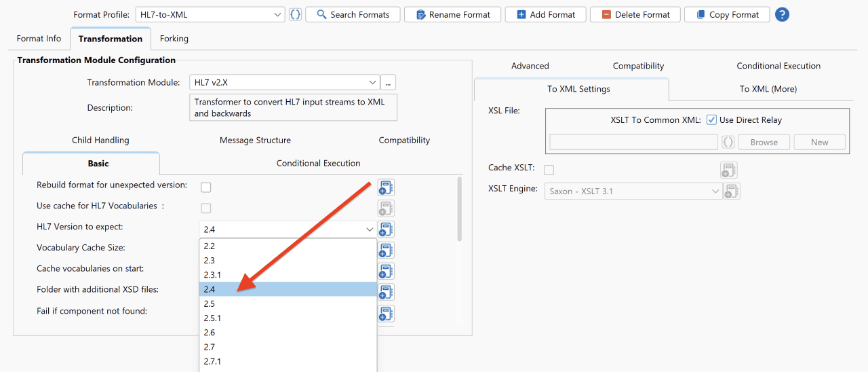This screenshot has width=868, height=372.
Task: Open left panel Conditional Execution tab
Action: (x=318, y=164)
